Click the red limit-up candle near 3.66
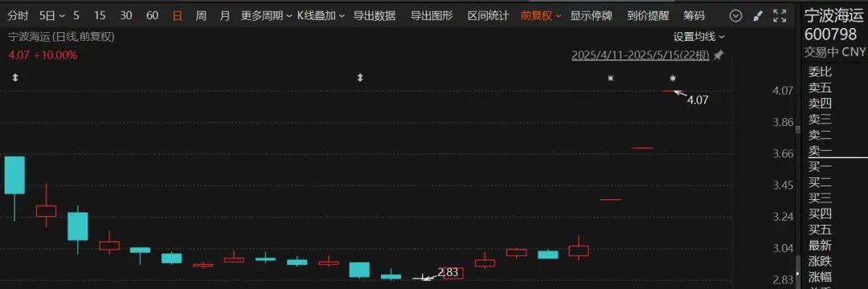 click(643, 148)
